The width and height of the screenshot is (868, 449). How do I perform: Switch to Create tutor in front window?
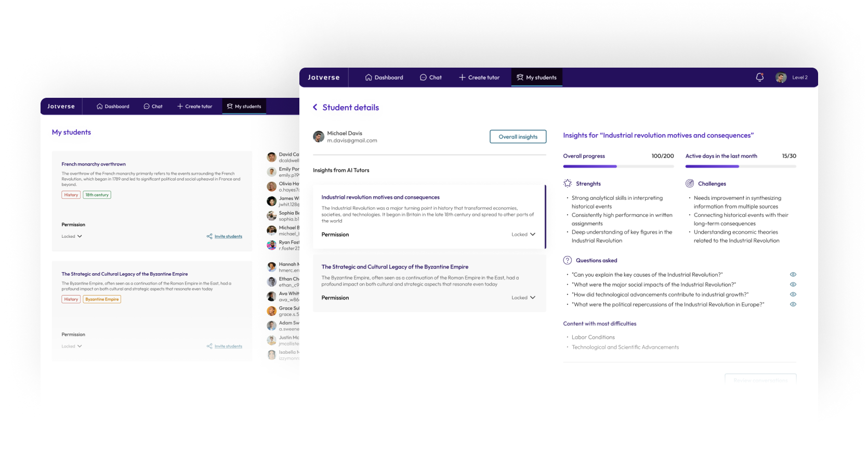(x=479, y=78)
